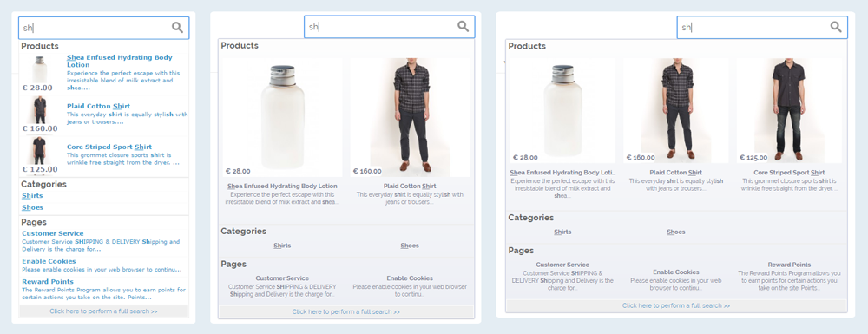Open Core Striped Sport Shirt image in right panel

point(789,110)
